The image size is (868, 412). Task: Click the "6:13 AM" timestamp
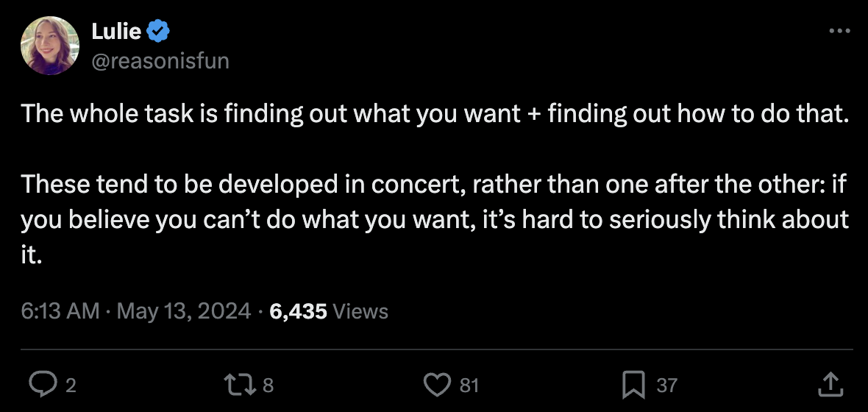(60, 311)
